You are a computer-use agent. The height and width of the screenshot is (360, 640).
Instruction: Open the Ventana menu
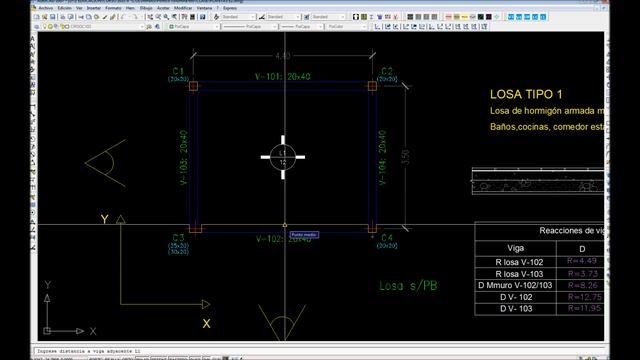[x=204, y=8]
